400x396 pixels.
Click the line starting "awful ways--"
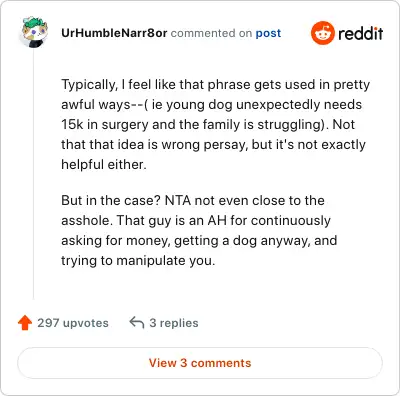[211, 105]
